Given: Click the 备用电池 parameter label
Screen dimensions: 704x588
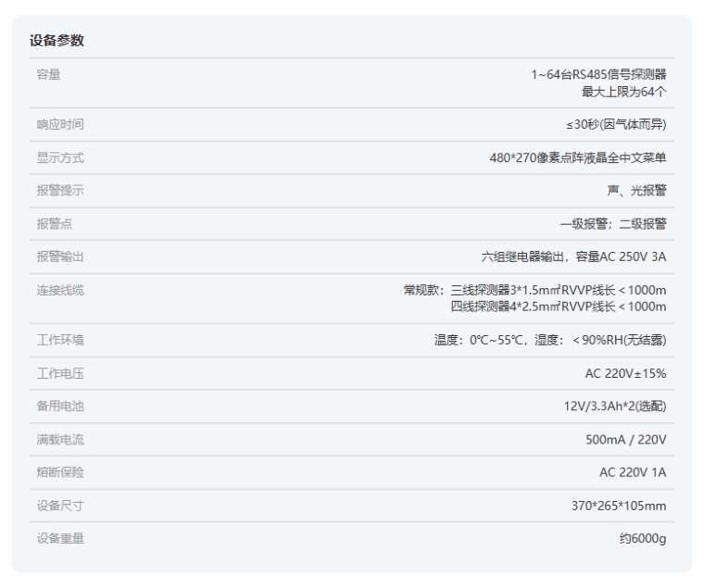Looking at the screenshot, I should click(x=60, y=407).
